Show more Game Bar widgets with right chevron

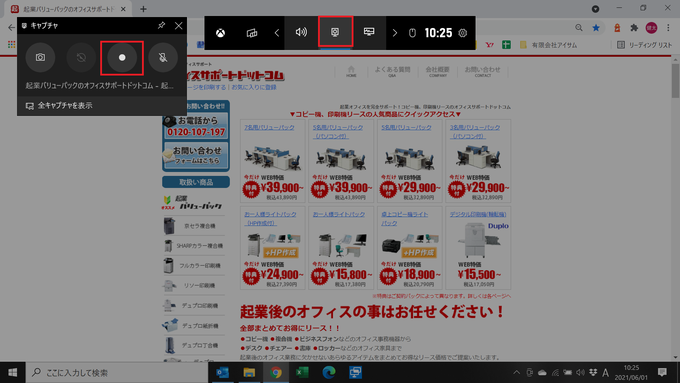(394, 33)
